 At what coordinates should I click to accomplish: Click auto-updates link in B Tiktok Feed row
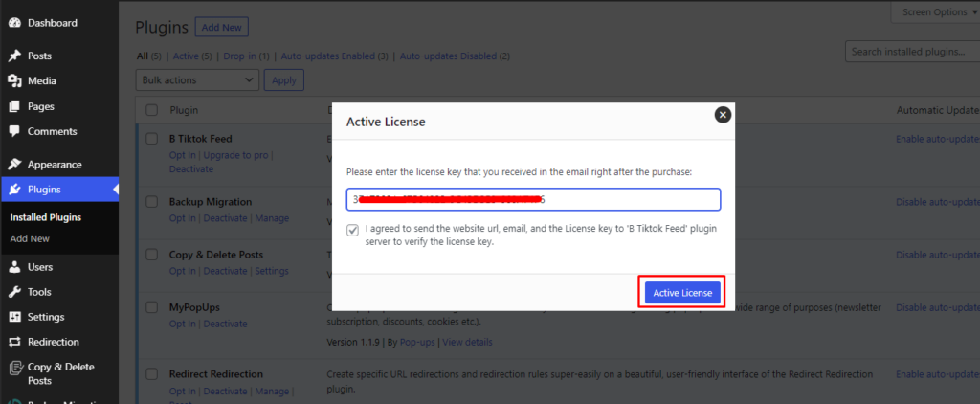[938, 139]
